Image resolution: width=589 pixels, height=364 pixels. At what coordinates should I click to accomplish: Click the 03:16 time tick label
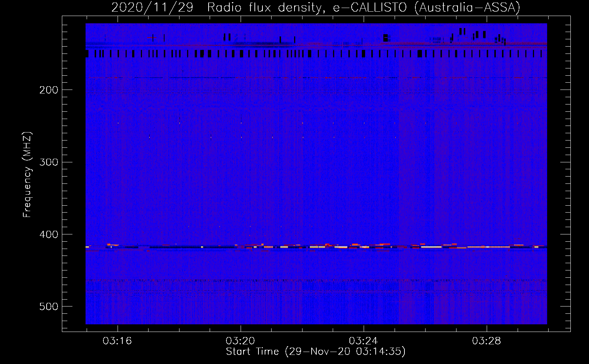pyautogui.click(x=117, y=341)
